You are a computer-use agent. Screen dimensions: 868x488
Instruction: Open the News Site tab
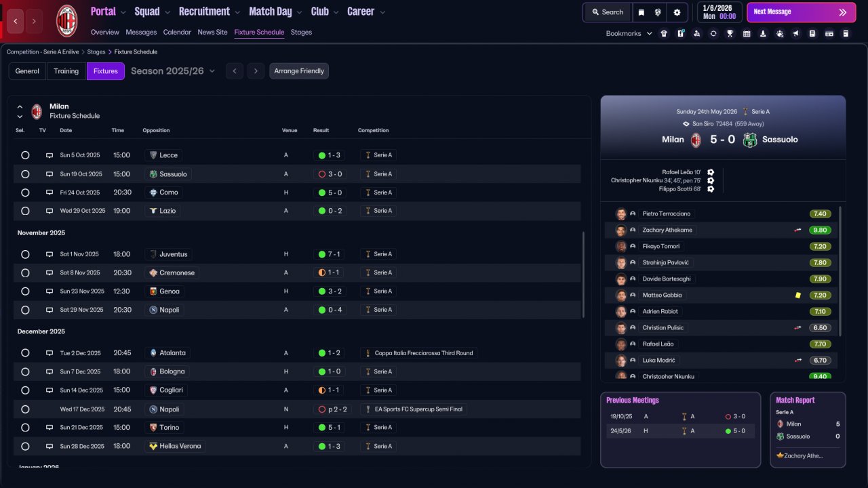(212, 32)
